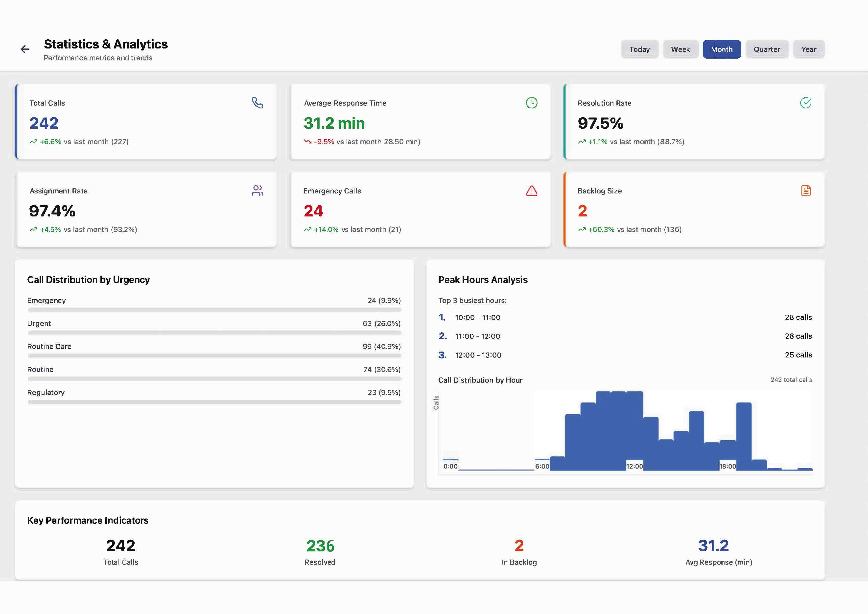The width and height of the screenshot is (868, 614).
Task: Click the people icon on Assignment Rate card
Action: (258, 190)
